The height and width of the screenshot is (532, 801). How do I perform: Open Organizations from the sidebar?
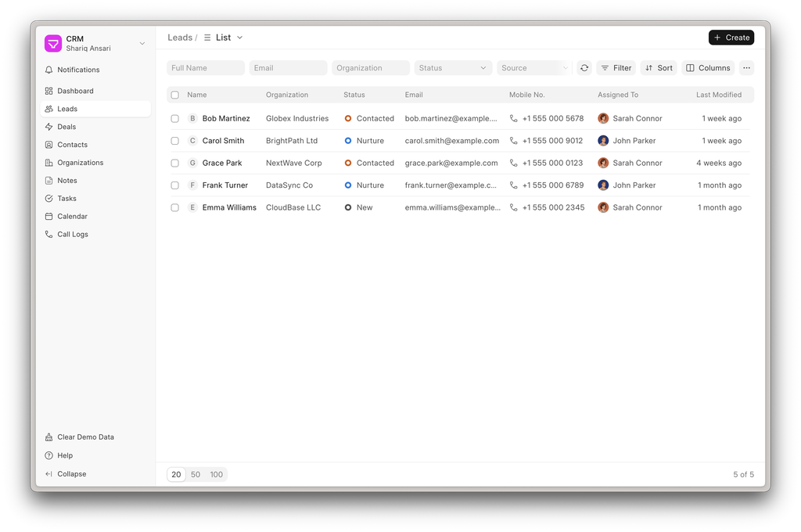point(80,163)
